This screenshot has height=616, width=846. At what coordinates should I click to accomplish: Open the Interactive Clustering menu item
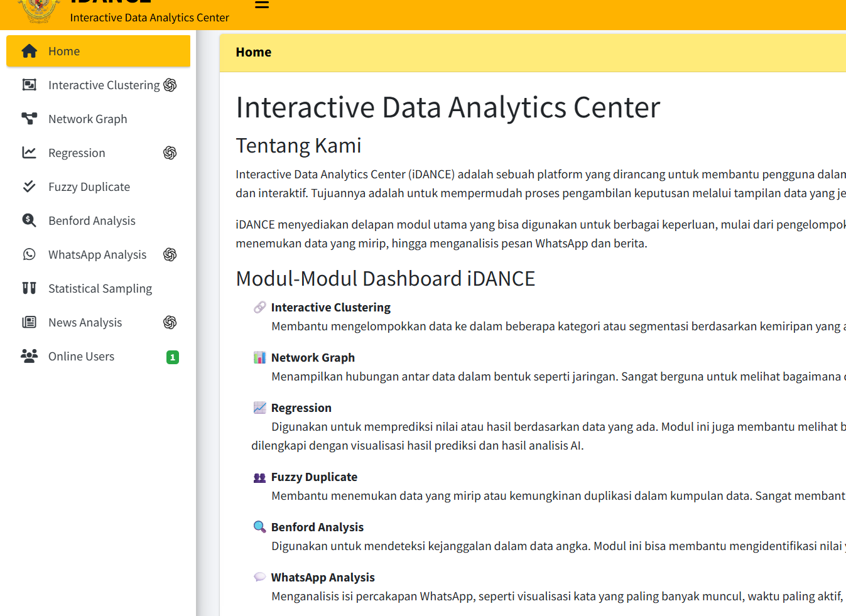click(x=104, y=85)
